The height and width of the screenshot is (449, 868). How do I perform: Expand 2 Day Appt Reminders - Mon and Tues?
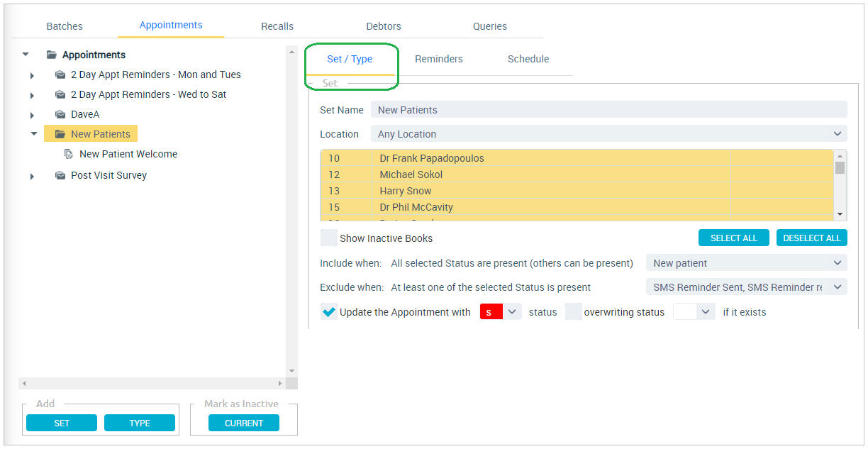pyautogui.click(x=32, y=75)
